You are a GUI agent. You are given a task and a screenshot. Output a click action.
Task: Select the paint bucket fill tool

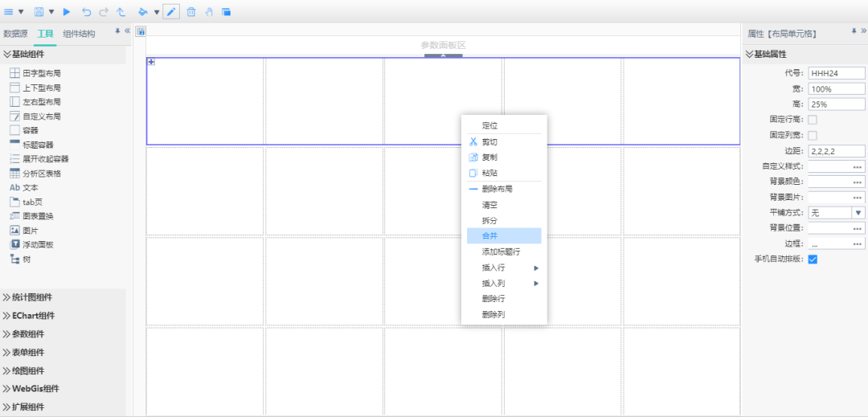point(142,12)
